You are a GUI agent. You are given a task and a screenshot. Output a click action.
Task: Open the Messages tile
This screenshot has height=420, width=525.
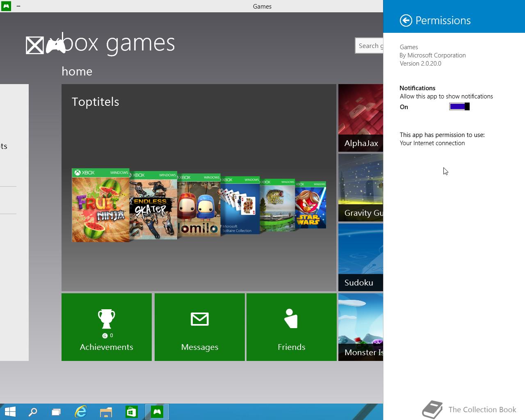200,327
